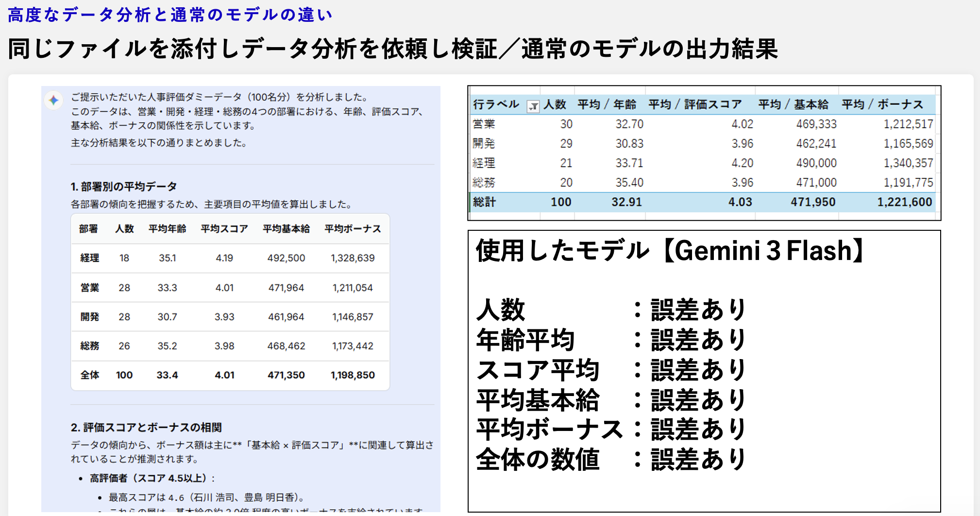Viewport: 980px width, 516px height.
Task: Click the 468,462 base salary cell
Action: (286, 346)
